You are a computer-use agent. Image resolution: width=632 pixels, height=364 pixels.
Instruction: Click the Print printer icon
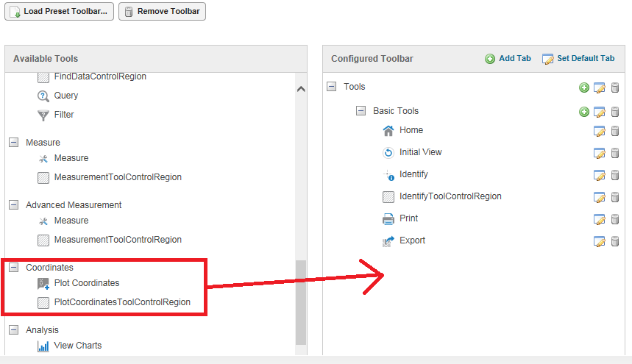388,218
